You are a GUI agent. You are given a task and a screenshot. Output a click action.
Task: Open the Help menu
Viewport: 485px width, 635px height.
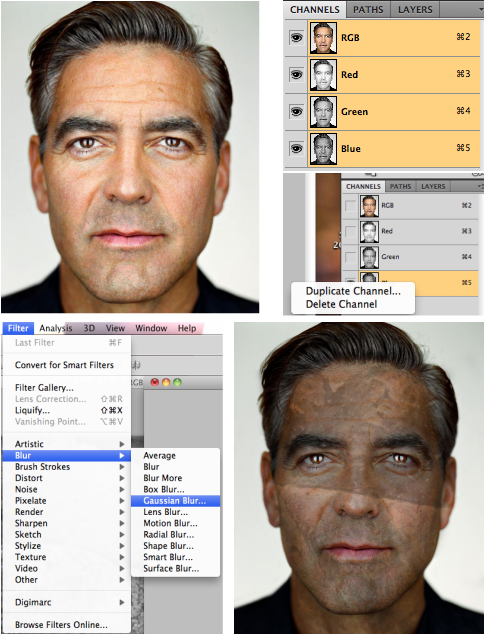187,328
